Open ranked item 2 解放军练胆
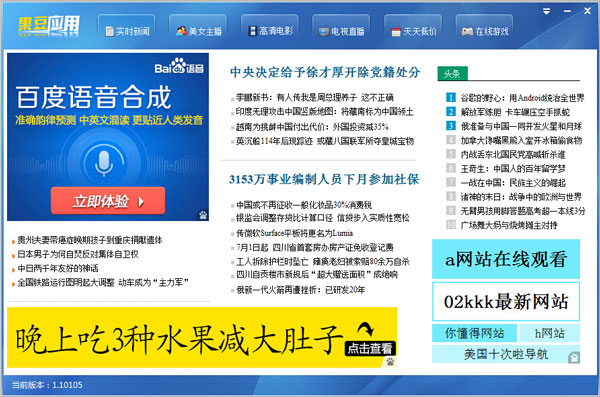Screen dimensions: 600x397 [x=515, y=112]
